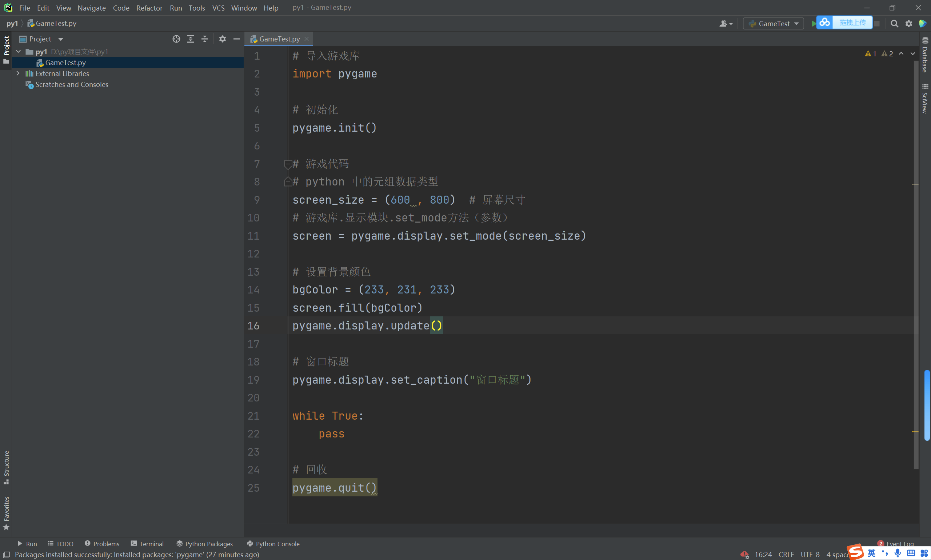The height and width of the screenshot is (560, 931).
Task: Click Expand All in Project panel
Action: click(191, 39)
